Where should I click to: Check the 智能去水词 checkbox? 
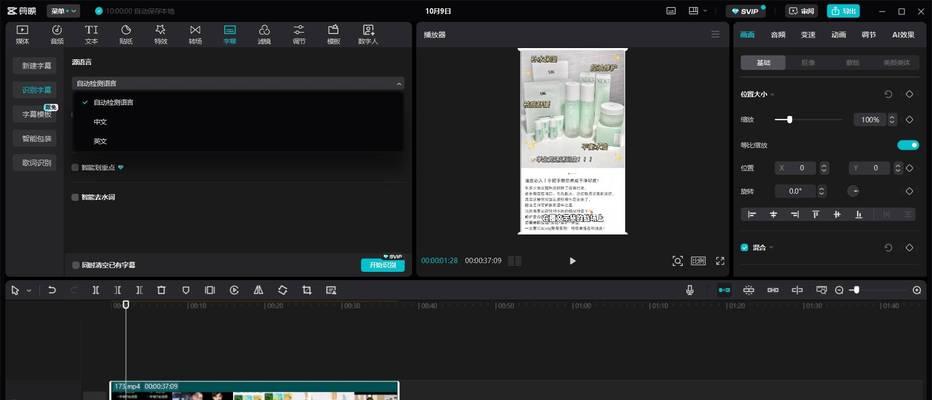[x=75, y=197]
